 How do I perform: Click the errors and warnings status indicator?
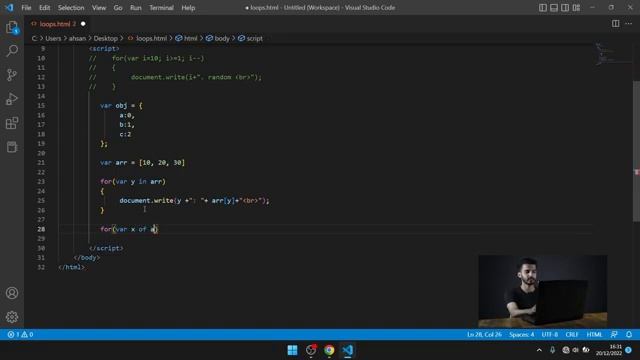[x=20, y=334]
